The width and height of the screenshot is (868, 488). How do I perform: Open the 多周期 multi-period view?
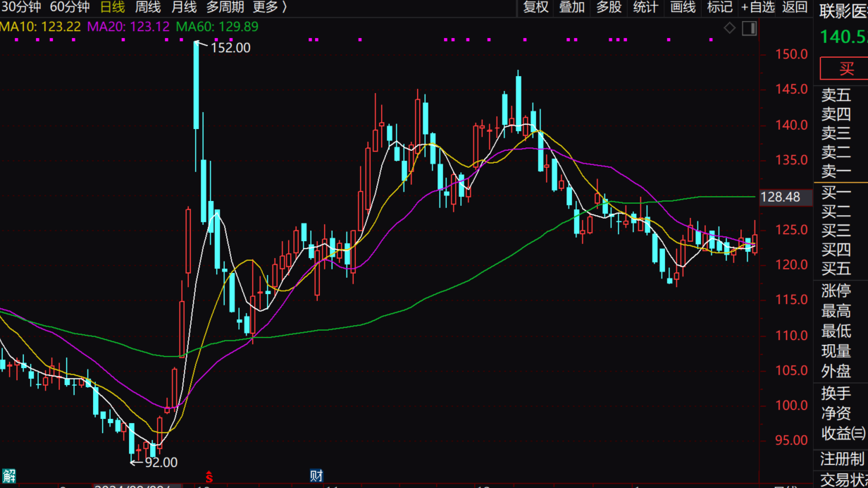tap(225, 8)
